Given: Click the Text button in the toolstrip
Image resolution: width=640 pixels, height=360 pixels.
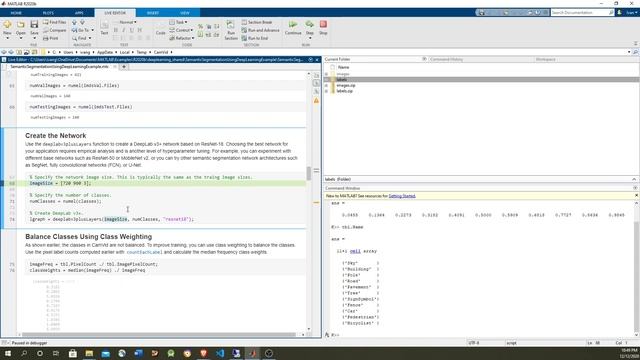Looking at the screenshot, I should [x=104, y=28].
